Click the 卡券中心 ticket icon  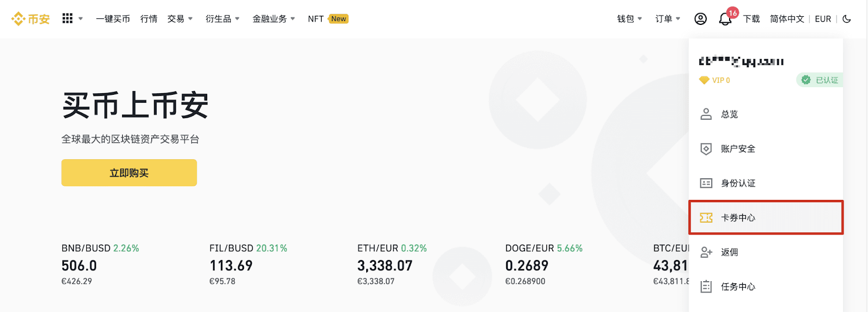(706, 218)
